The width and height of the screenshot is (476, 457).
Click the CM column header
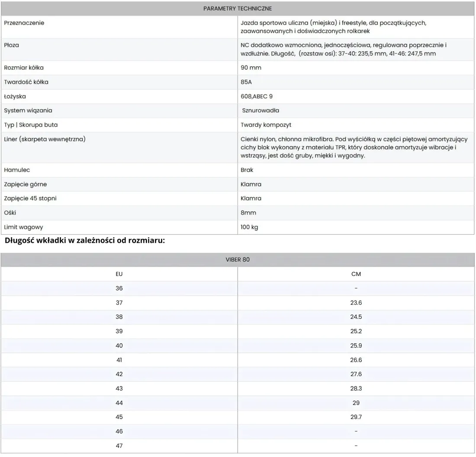(356, 274)
